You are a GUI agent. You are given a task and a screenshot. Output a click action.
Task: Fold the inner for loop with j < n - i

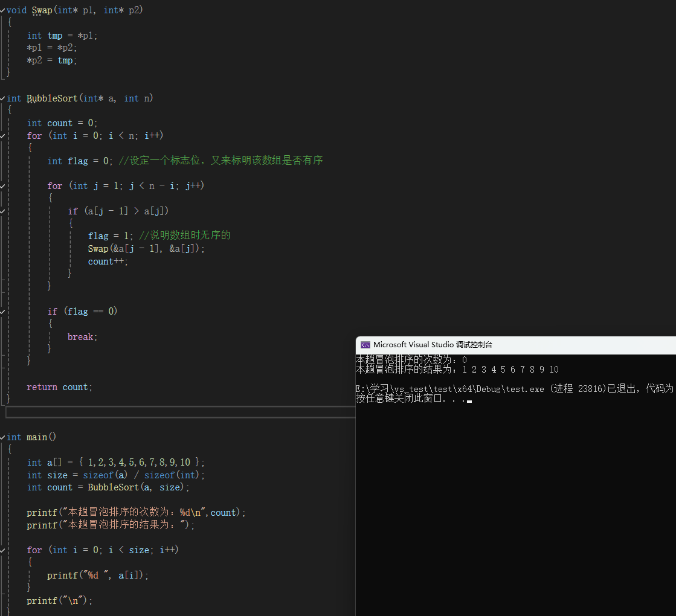click(x=2, y=186)
